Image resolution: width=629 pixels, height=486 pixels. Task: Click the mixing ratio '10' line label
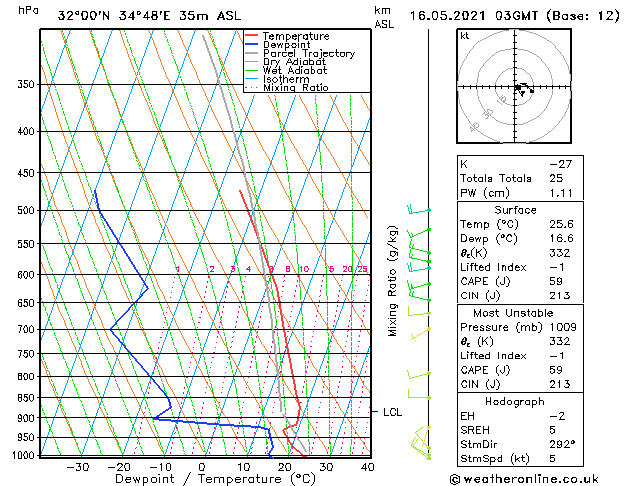coord(304,269)
